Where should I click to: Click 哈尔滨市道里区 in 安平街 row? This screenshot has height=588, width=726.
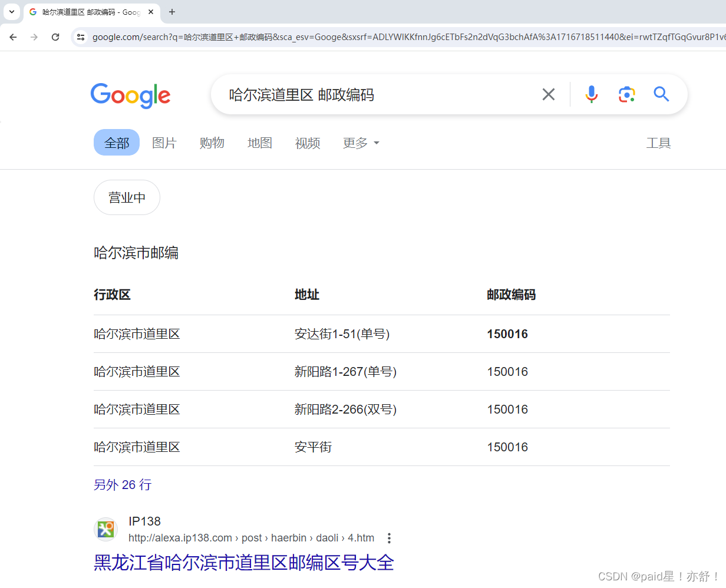(x=137, y=447)
